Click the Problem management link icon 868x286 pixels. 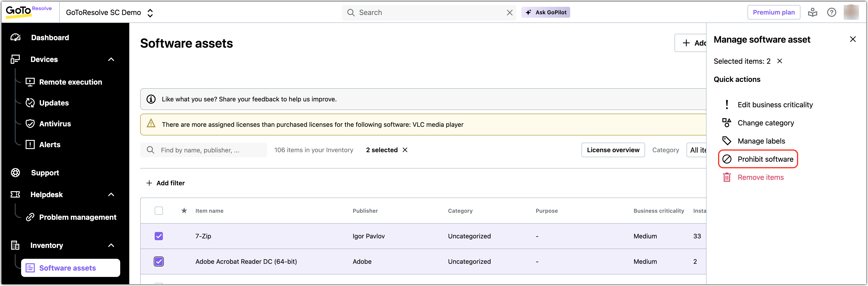[x=30, y=217]
